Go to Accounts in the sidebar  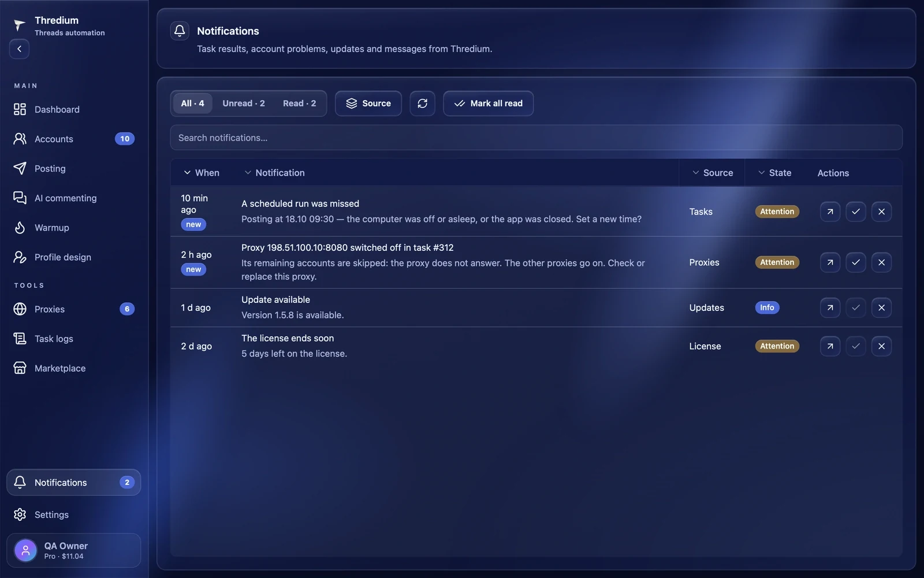point(74,139)
